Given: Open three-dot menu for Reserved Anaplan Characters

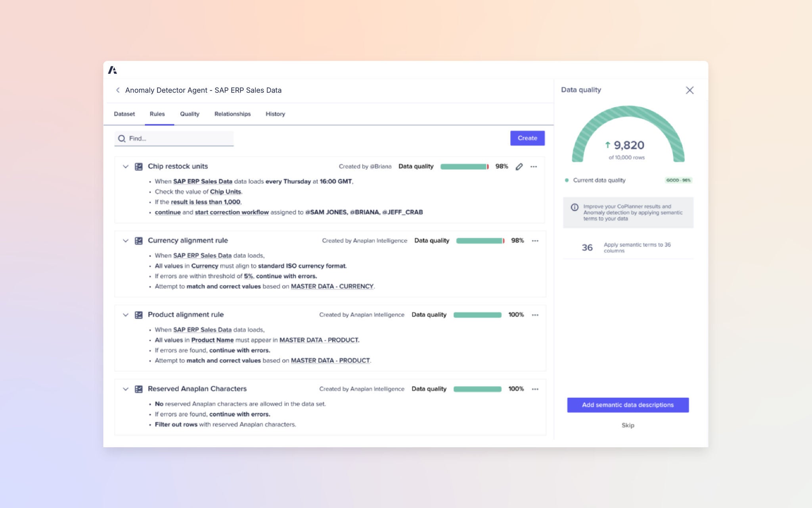Looking at the screenshot, I should coord(535,389).
